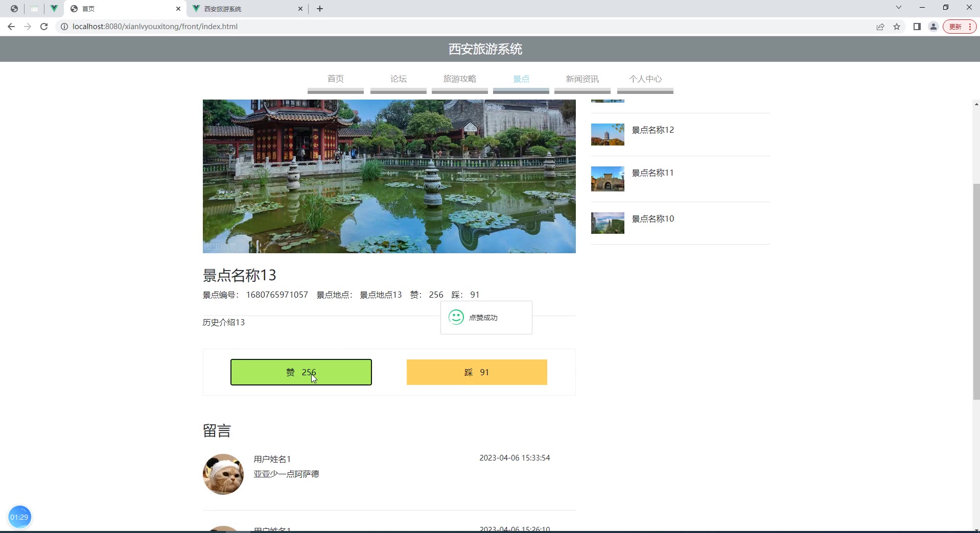Click the cat avatar of 用户姓名1
Screen dimensions: 980x533
tap(223, 474)
